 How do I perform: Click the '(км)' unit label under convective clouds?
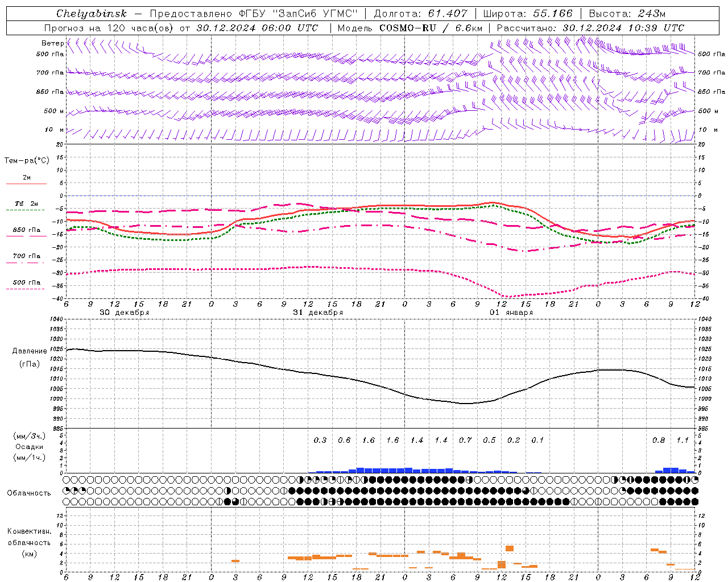pyautogui.click(x=30, y=554)
